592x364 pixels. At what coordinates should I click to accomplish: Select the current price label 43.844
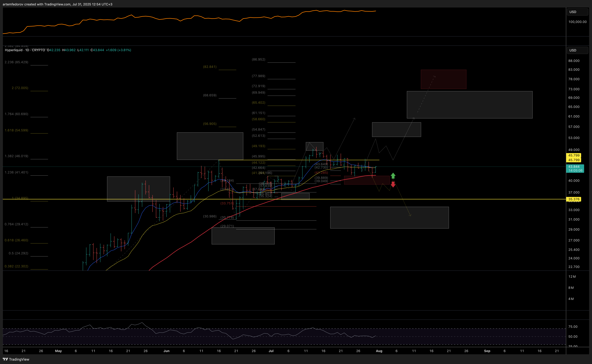pyautogui.click(x=574, y=167)
